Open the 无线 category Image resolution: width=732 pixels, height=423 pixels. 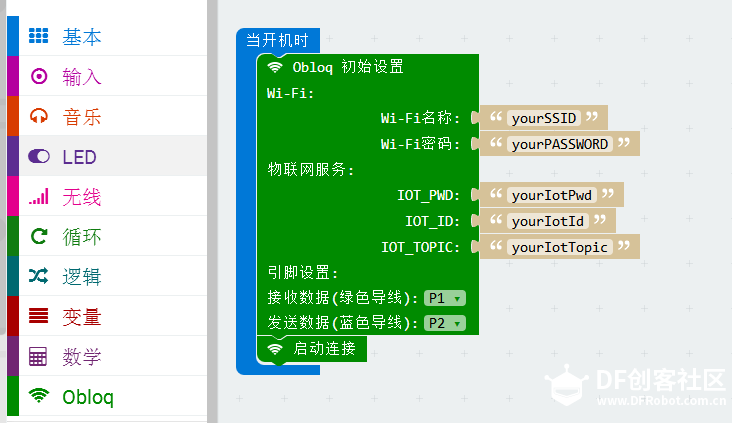(81, 197)
